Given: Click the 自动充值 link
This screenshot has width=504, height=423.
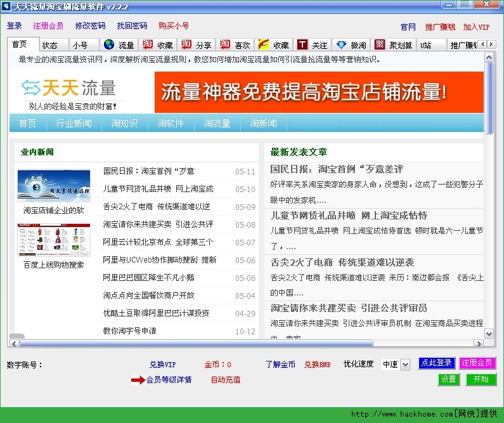Looking at the screenshot, I should point(226,380).
